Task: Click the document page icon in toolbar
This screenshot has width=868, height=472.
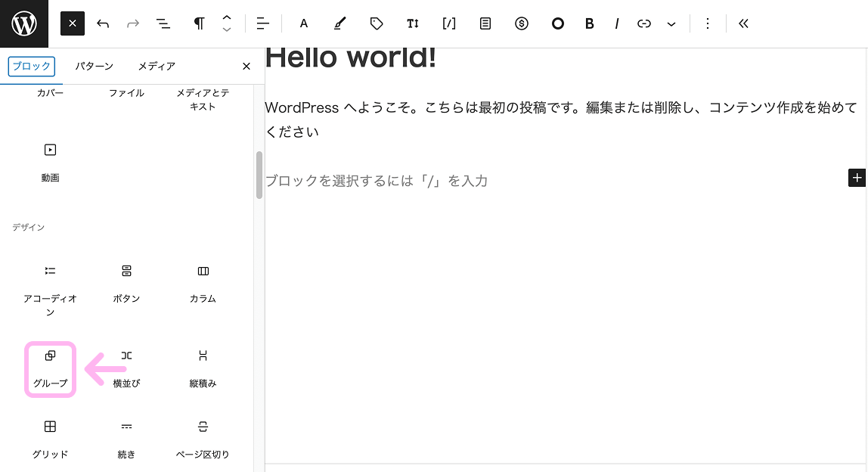Action: pos(485,23)
